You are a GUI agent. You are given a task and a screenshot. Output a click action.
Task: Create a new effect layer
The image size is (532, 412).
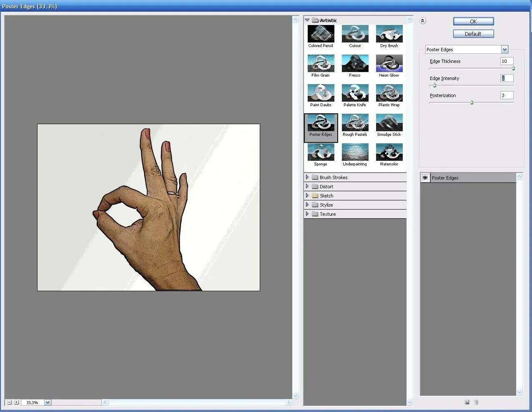click(x=467, y=402)
